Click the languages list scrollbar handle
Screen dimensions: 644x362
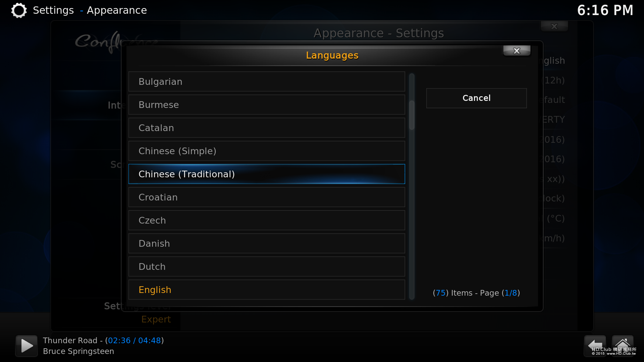point(412,115)
